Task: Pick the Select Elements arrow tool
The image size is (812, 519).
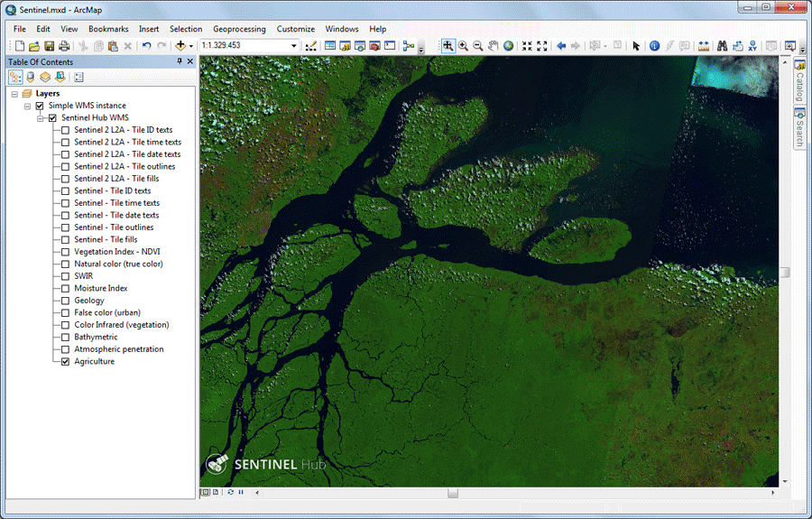Action: pyautogui.click(x=636, y=45)
